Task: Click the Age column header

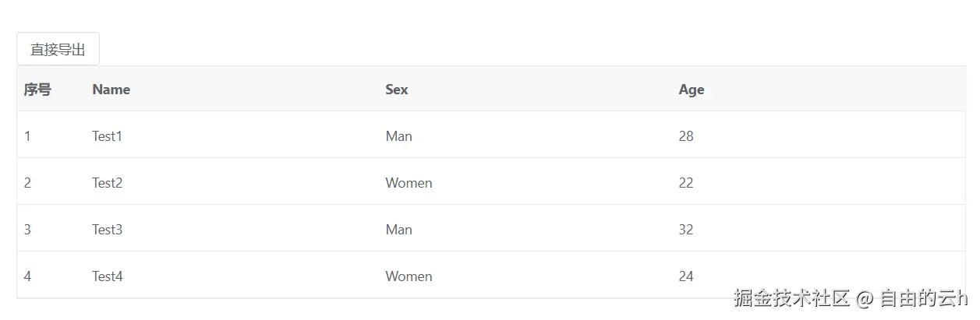Action: coord(691,90)
